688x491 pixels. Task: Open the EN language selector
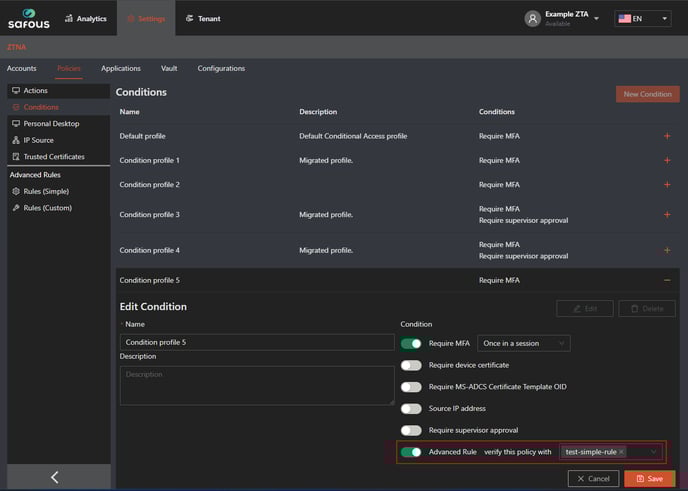pos(642,18)
